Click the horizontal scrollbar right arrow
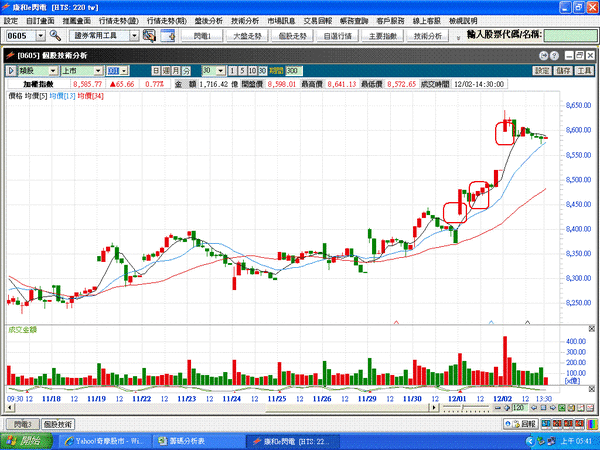The image size is (600, 450). (434, 408)
